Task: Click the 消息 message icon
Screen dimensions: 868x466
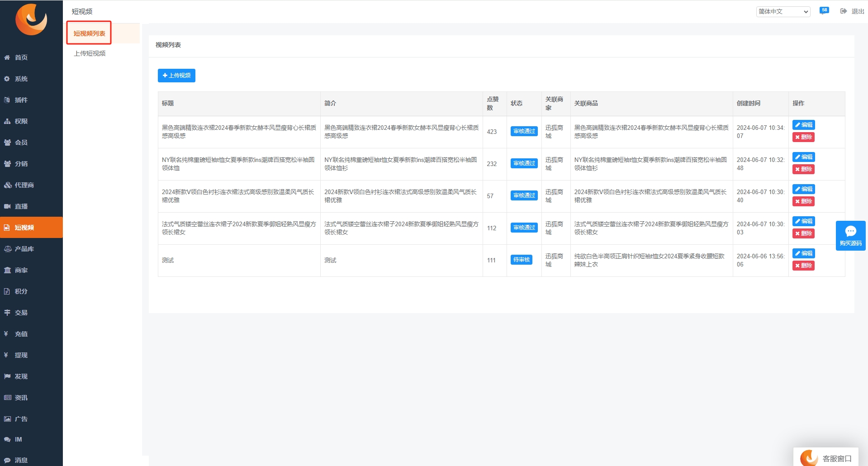Action: tap(7, 460)
